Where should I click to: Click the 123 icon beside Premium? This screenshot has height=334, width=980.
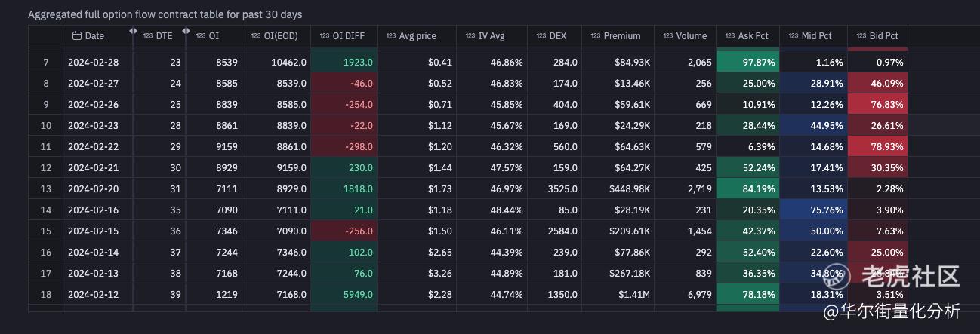596,36
